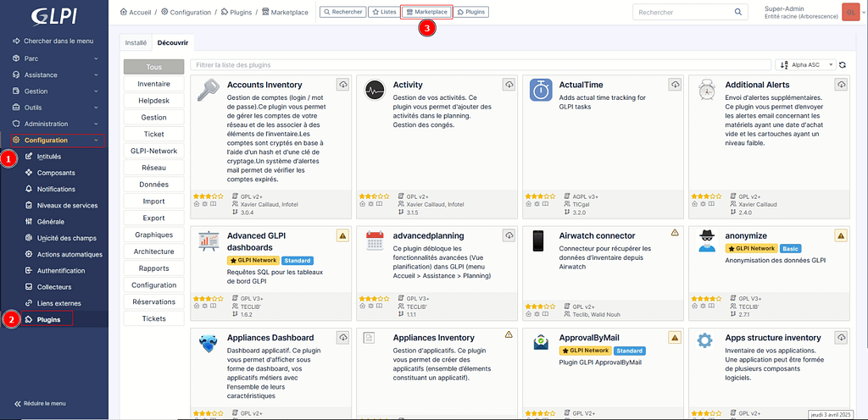Click search magnifier icon in top bar
The height and width of the screenshot is (420, 868).
click(738, 13)
